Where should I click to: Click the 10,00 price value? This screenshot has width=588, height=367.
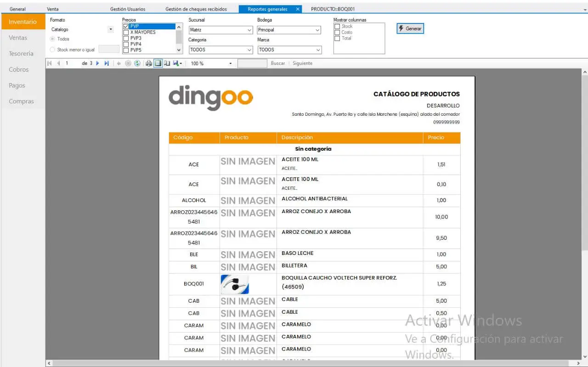point(441,217)
